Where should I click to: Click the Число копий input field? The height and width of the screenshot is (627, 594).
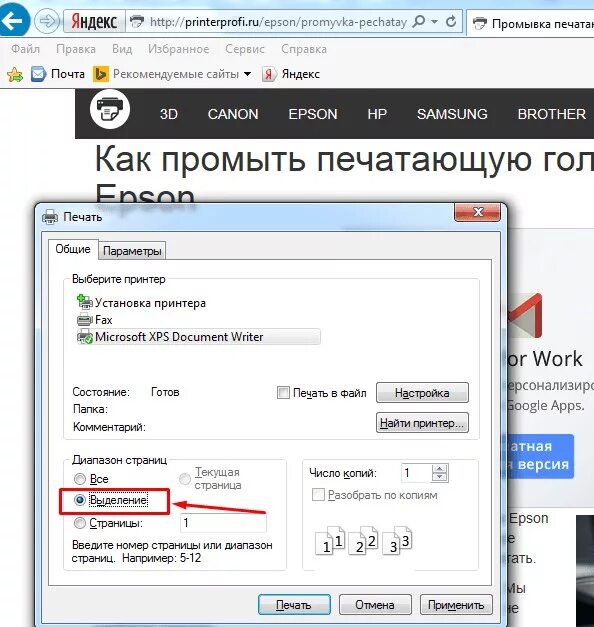click(x=416, y=473)
